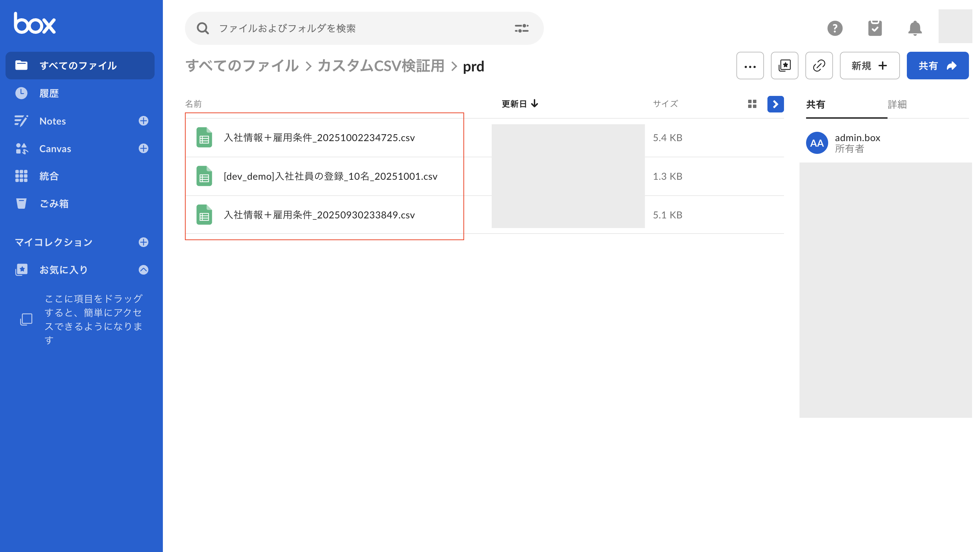Add a new Notes item
This screenshot has width=980, height=552.
144,121
